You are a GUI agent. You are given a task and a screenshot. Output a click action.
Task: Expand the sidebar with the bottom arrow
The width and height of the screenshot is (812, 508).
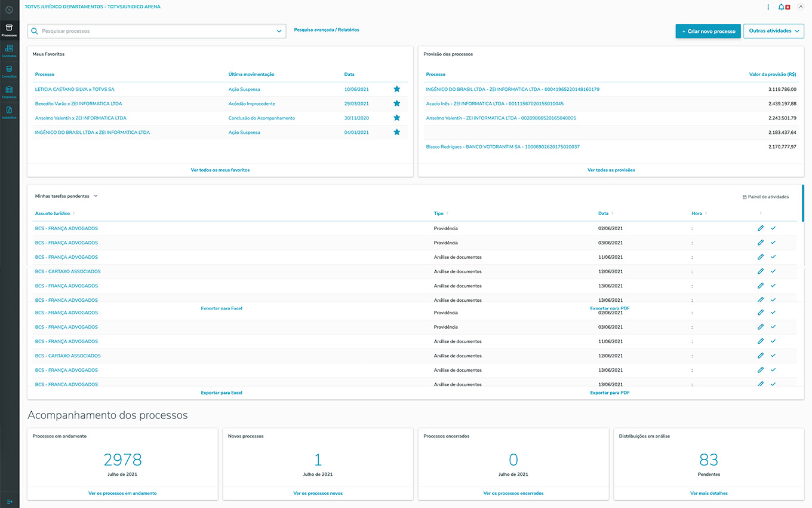tap(10, 501)
